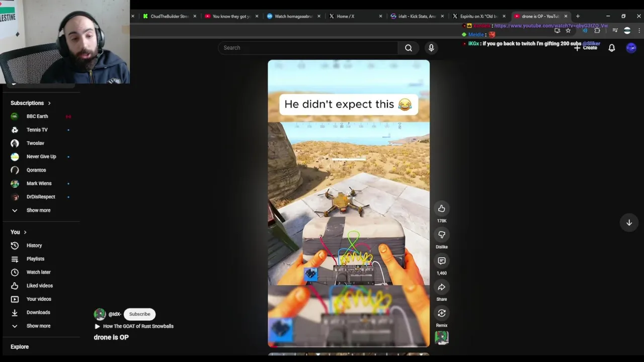This screenshot has height=362, width=644.
Task: Switch to ChudTheBuilder Stream tab
Action: (x=169, y=16)
